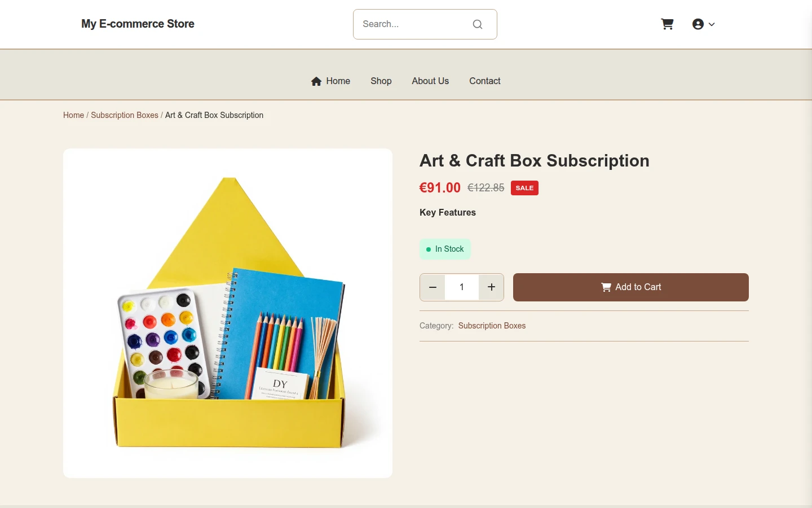Click the In Stock status badge
This screenshot has height=508, width=812.
pyautogui.click(x=445, y=249)
